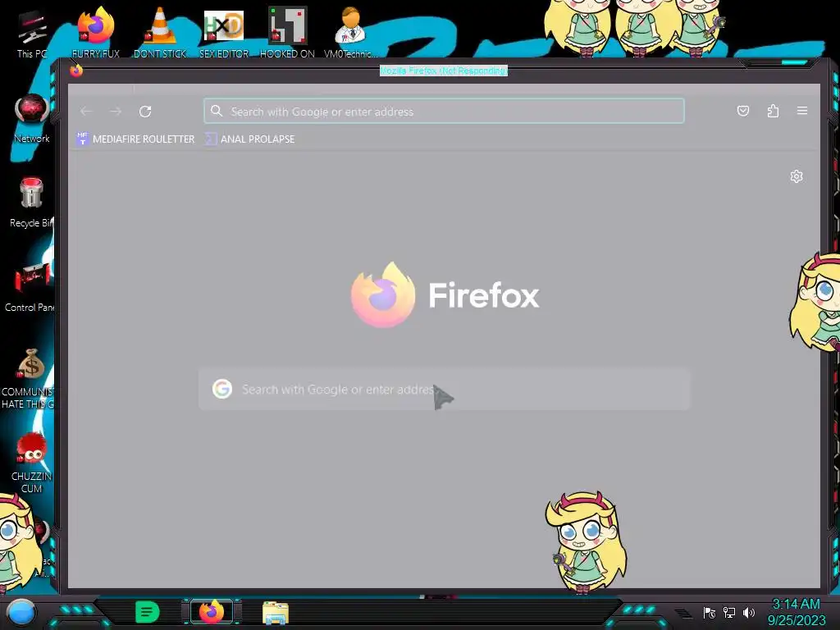Click the volume speaker tray icon
The height and width of the screenshot is (630, 840).
[x=749, y=612]
